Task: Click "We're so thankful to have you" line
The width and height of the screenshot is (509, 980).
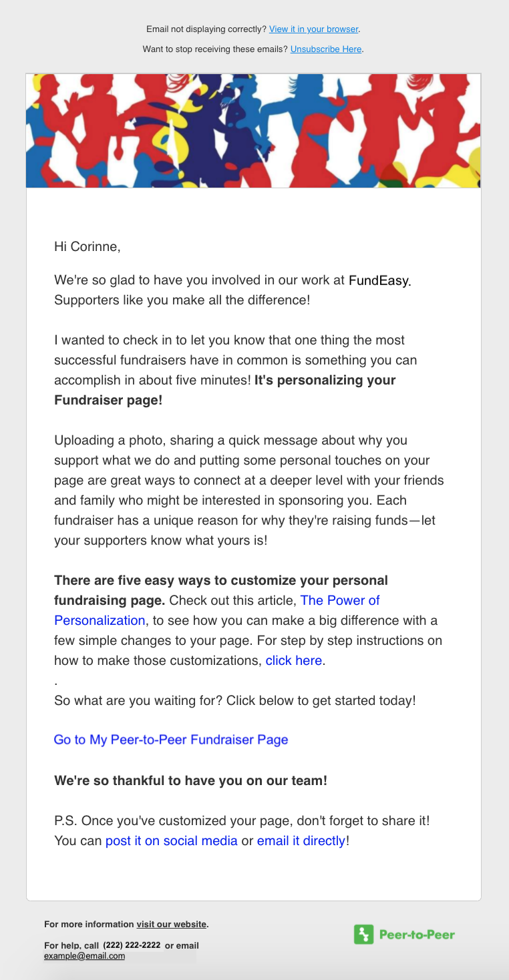Action: click(190, 780)
